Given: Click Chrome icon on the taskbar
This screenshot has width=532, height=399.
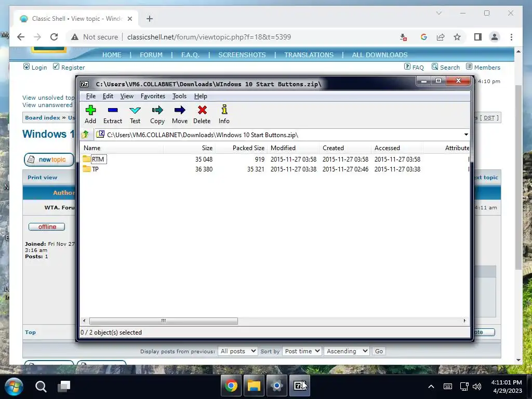Looking at the screenshot, I should pyautogui.click(x=231, y=386).
